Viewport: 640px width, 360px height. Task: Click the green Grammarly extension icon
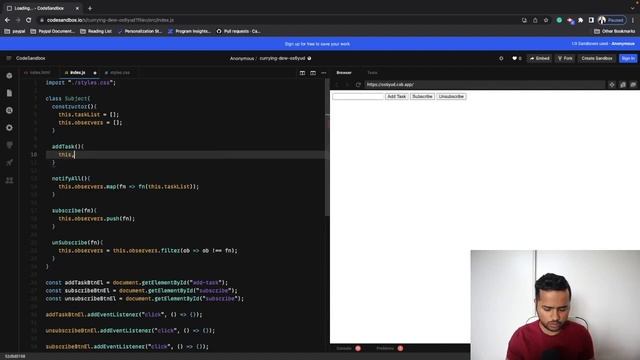(x=559, y=20)
